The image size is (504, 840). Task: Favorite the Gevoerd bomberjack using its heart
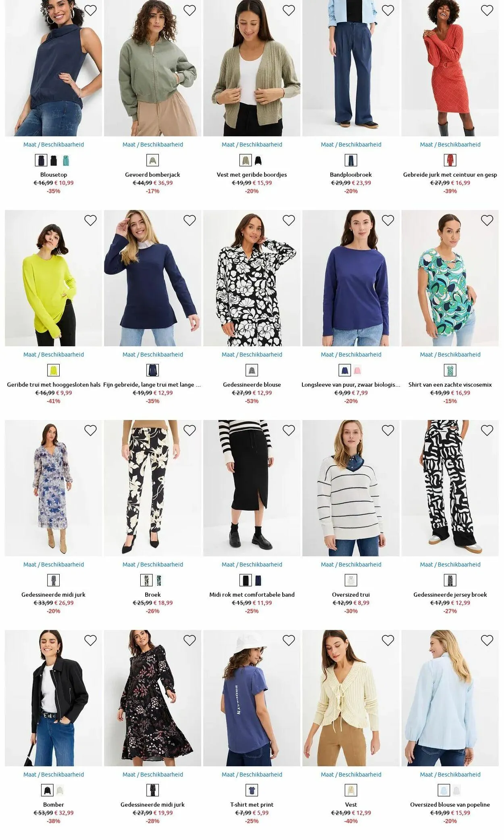[190, 10]
